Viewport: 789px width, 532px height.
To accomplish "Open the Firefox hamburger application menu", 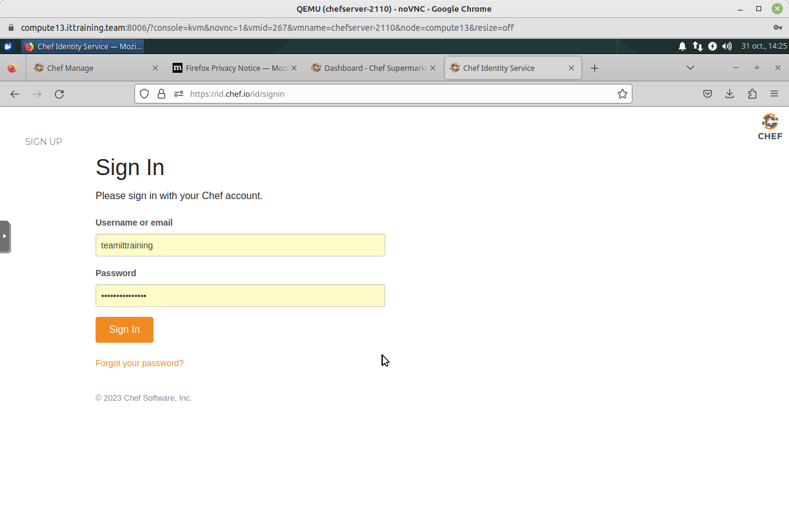I will (x=774, y=94).
